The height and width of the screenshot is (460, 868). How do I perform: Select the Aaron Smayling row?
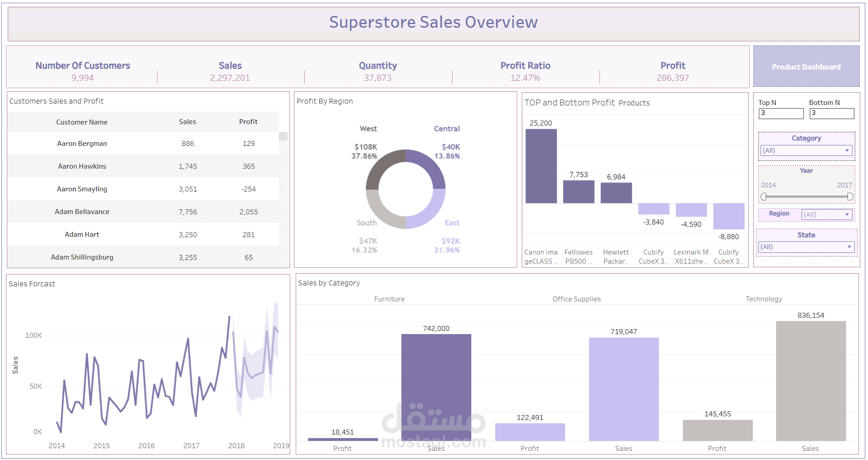click(x=143, y=189)
